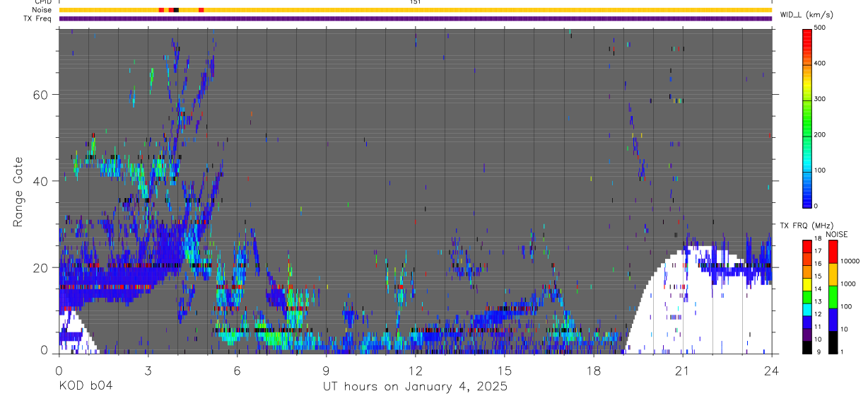Click the '500' tick on width colorbar
The width and height of the screenshot is (868, 401).
coord(821,28)
